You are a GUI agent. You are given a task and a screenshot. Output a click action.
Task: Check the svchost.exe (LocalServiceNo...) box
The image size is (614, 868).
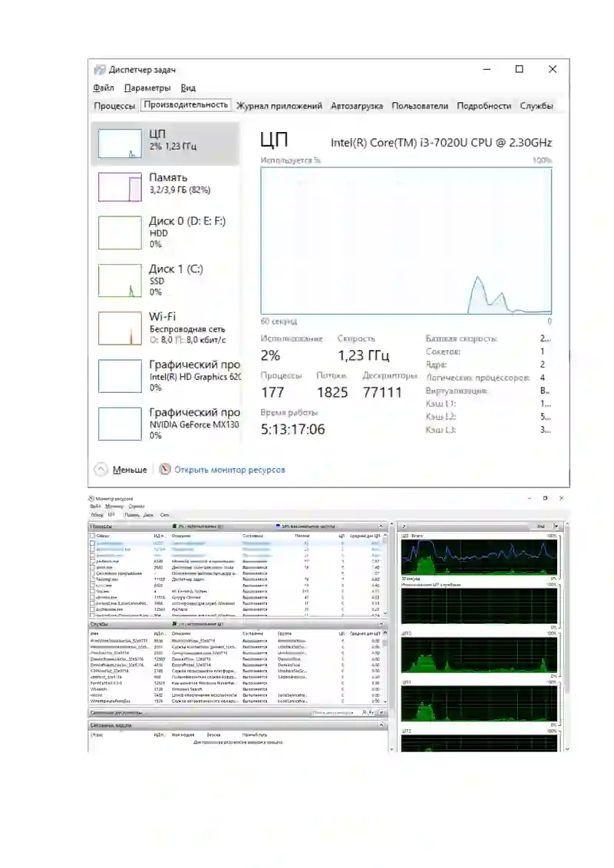coord(92,603)
